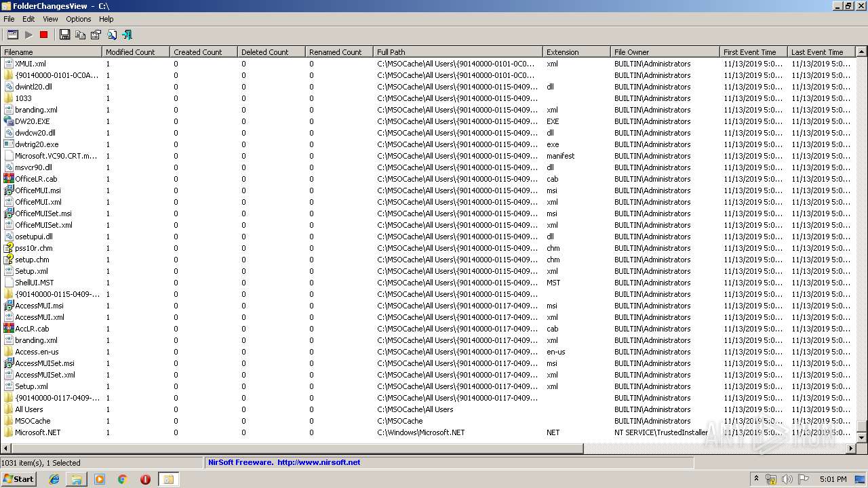Select the Microsoft.NET row

428,432
